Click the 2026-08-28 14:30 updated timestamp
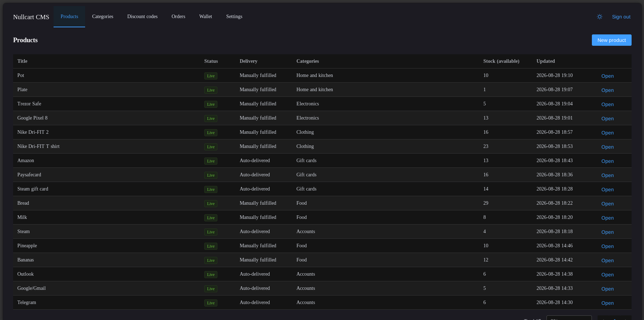The height and width of the screenshot is (320, 644). click(554, 302)
